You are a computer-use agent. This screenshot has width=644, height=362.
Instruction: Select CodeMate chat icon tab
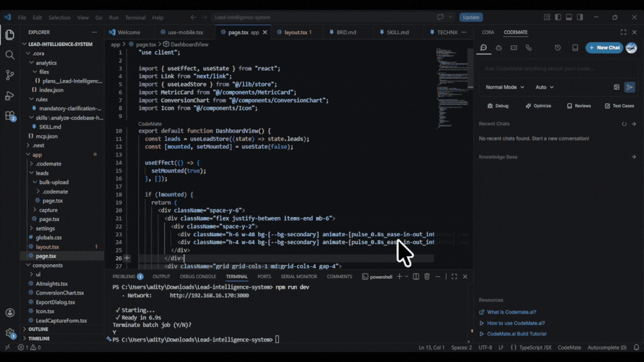(x=483, y=48)
